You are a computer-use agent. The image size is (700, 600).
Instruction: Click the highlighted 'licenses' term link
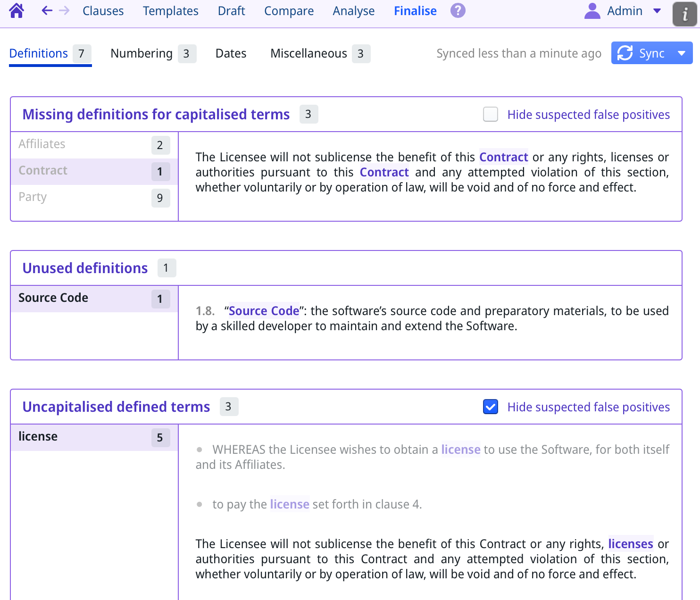[630, 544]
